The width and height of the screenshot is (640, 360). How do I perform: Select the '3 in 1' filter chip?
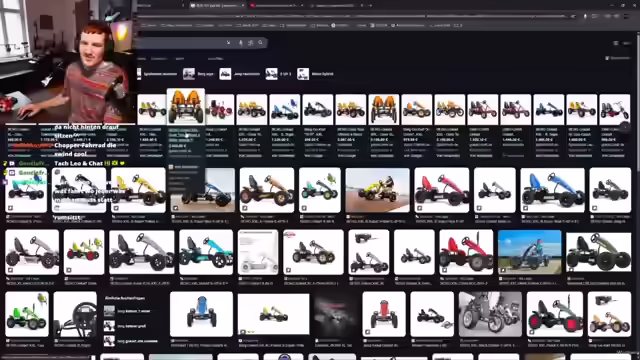click(x=278, y=74)
